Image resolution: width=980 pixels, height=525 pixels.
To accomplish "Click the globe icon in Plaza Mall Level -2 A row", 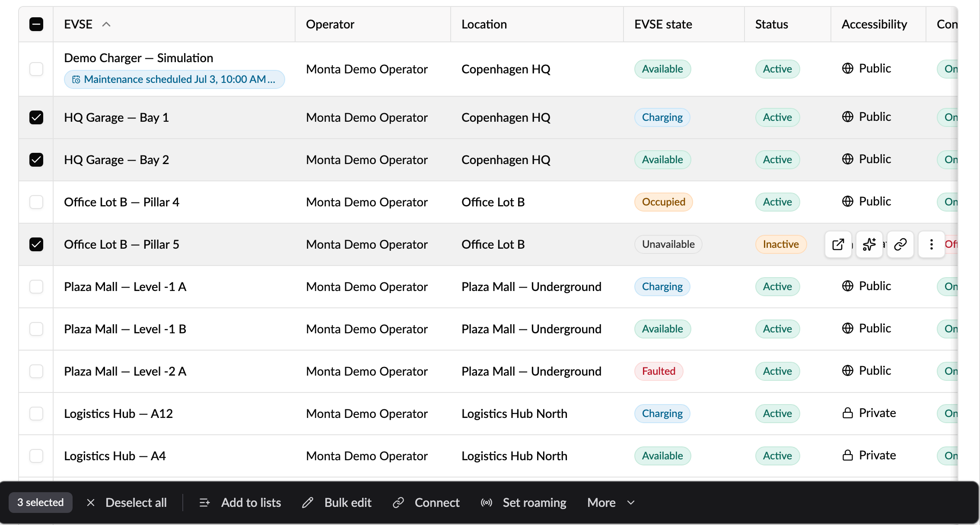I will pos(848,370).
